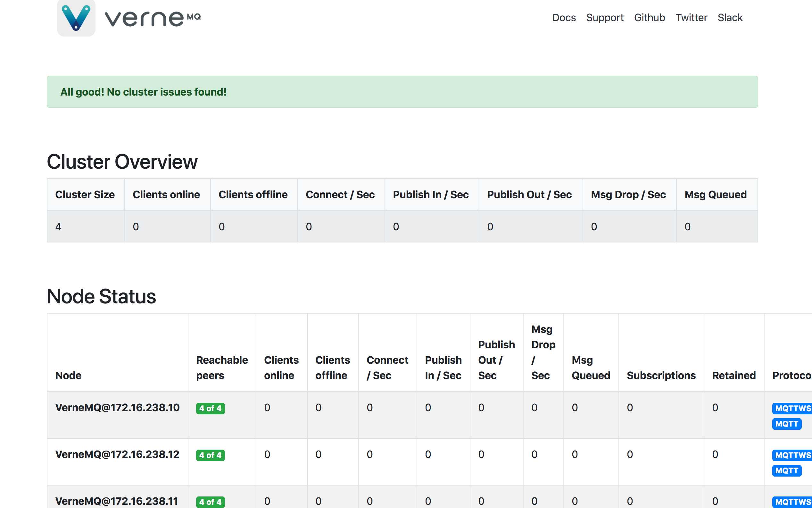The image size is (812, 508).
Task: Click the MQTTWS badge on VerneMQ@172.16.238.10
Action: click(x=793, y=408)
